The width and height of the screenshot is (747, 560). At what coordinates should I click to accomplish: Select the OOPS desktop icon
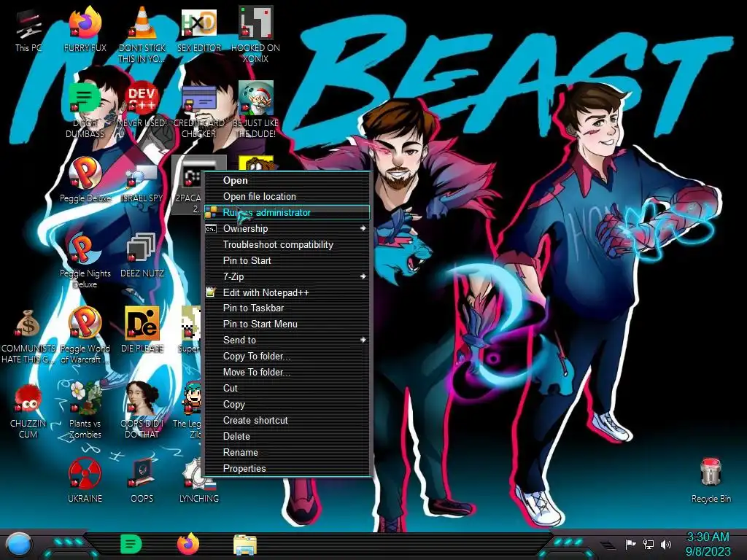[x=142, y=481]
